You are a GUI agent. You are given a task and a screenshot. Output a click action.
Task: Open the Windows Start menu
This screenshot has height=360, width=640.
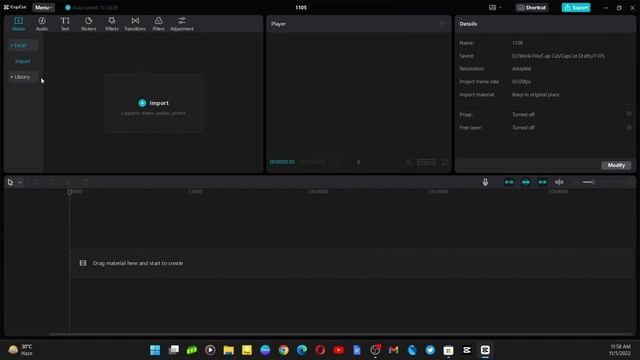click(x=155, y=350)
